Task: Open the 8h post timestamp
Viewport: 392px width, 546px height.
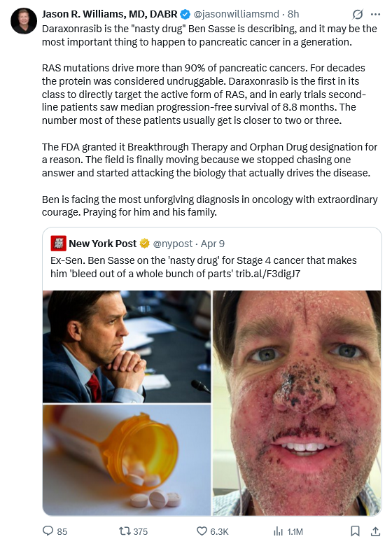Action: (x=293, y=14)
